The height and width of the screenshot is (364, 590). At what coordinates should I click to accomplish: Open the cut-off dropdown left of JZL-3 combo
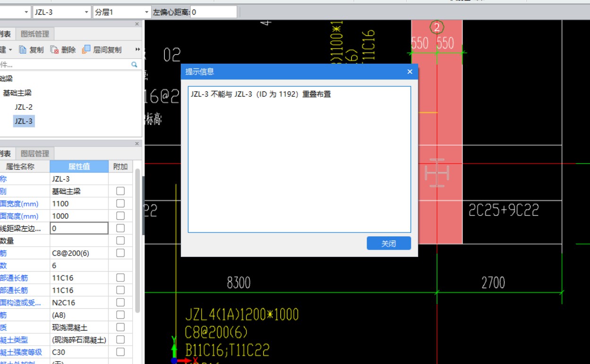(x=26, y=12)
